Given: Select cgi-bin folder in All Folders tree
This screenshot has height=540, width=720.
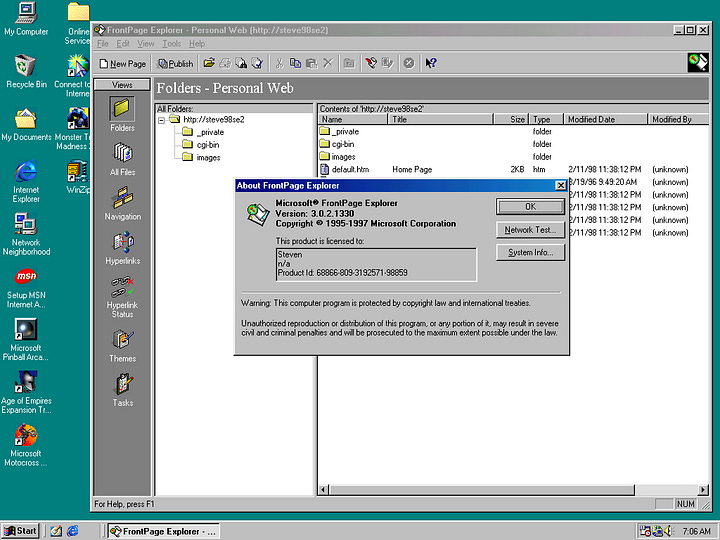Looking at the screenshot, I should pos(208,145).
